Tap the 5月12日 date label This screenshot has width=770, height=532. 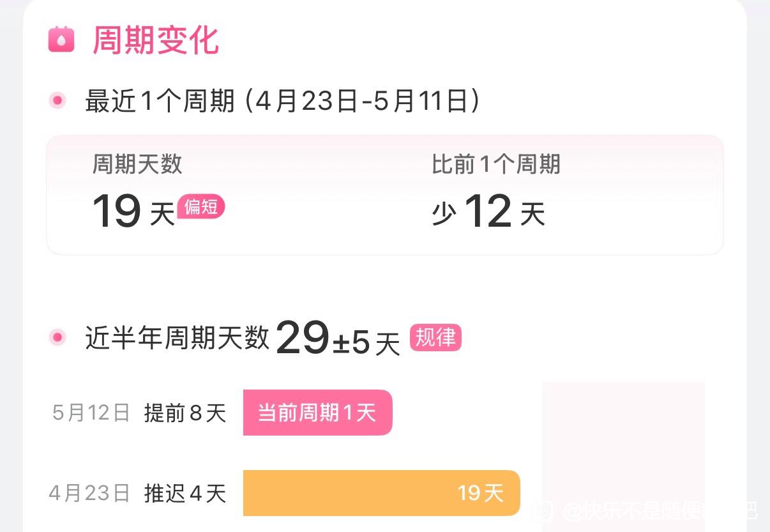pos(91,413)
